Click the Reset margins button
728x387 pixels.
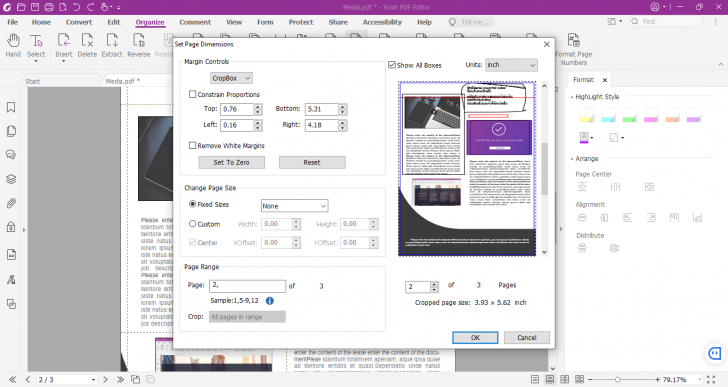(312, 162)
